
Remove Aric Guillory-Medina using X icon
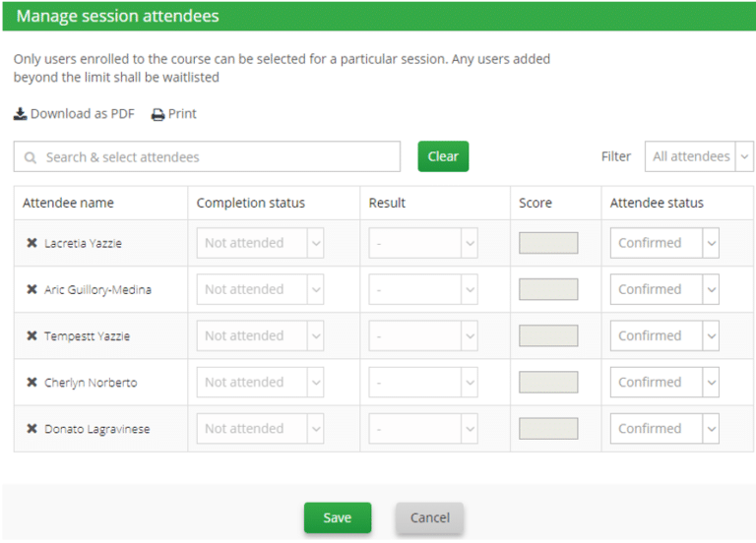pyautogui.click(x=31, y=290)
